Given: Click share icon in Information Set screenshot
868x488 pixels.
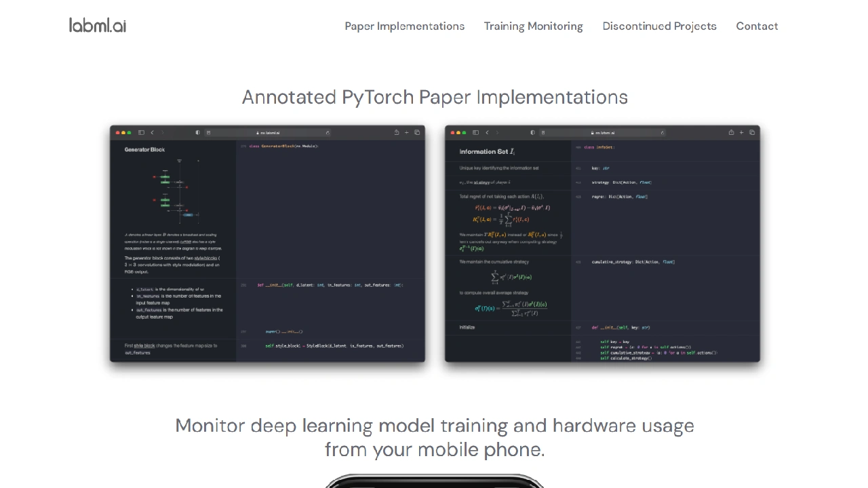Looking at the screenshot, I should 731,133.
